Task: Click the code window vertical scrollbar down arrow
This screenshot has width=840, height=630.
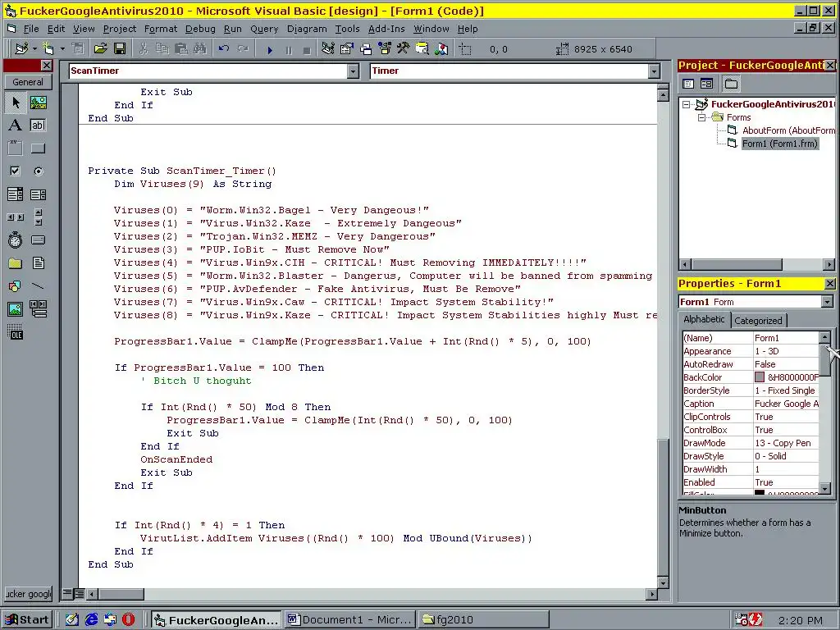Action: pyautogui.click(x=663, y=582)
